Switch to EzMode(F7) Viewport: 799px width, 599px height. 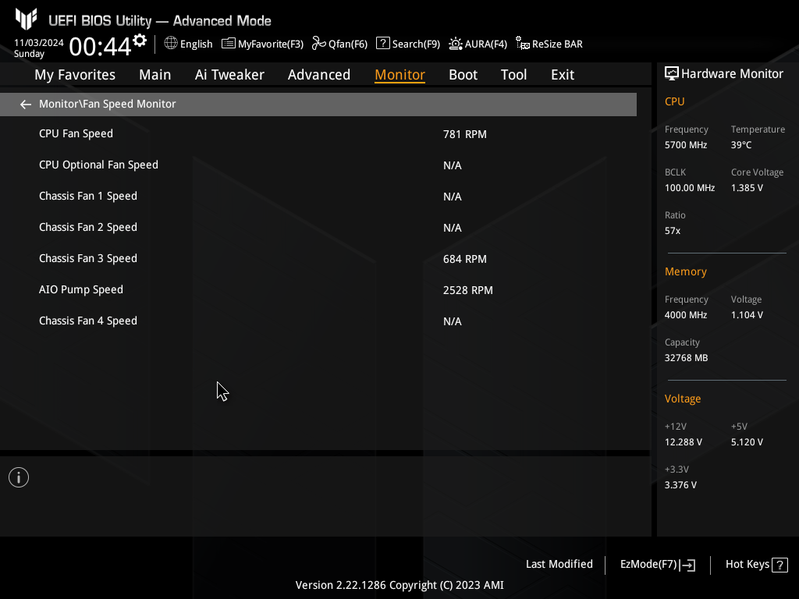pyautogui.click(x=658, y=564)
